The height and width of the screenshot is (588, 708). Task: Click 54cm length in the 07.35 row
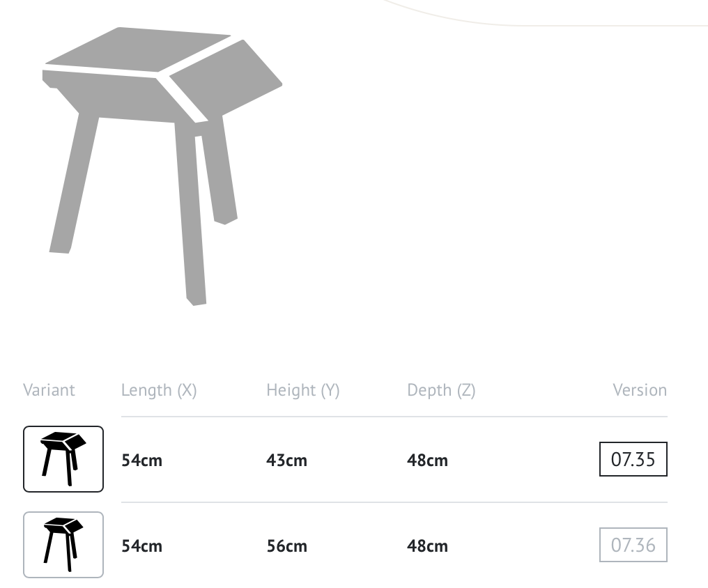point(141,461)
